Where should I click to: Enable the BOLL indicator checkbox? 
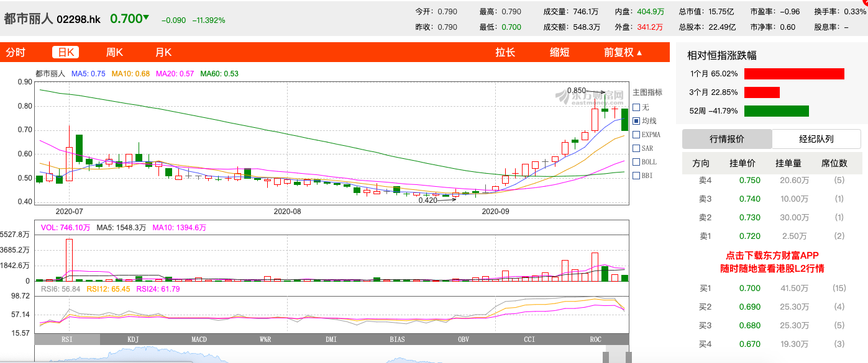636,162
